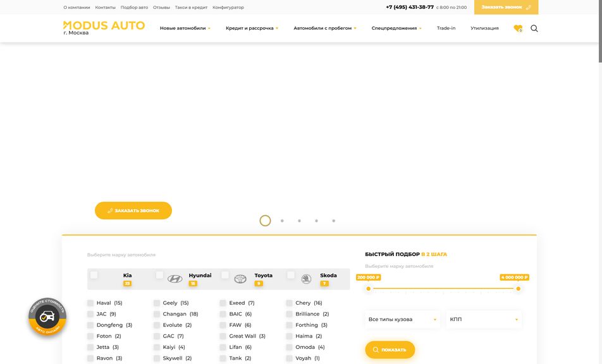Open the Утилизация page
This screenshot has height=364, width=602.
click(x=484, y=28)
